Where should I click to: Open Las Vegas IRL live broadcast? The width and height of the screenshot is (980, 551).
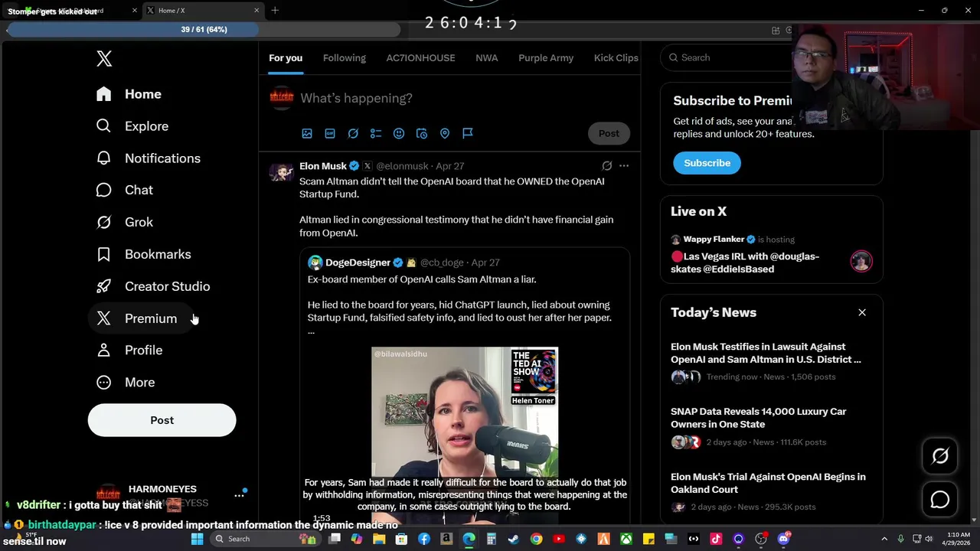[x=745, y=262]
